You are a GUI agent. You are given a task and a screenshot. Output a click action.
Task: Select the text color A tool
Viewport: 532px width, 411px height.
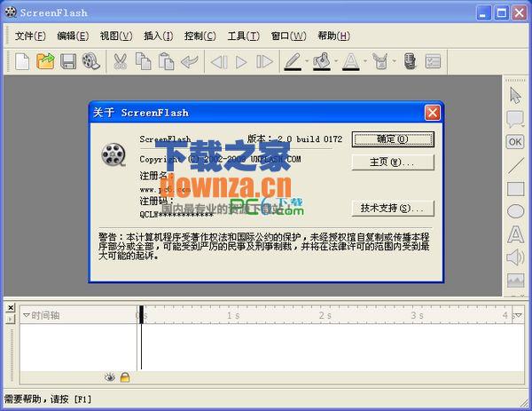click(x=351, y=61)
